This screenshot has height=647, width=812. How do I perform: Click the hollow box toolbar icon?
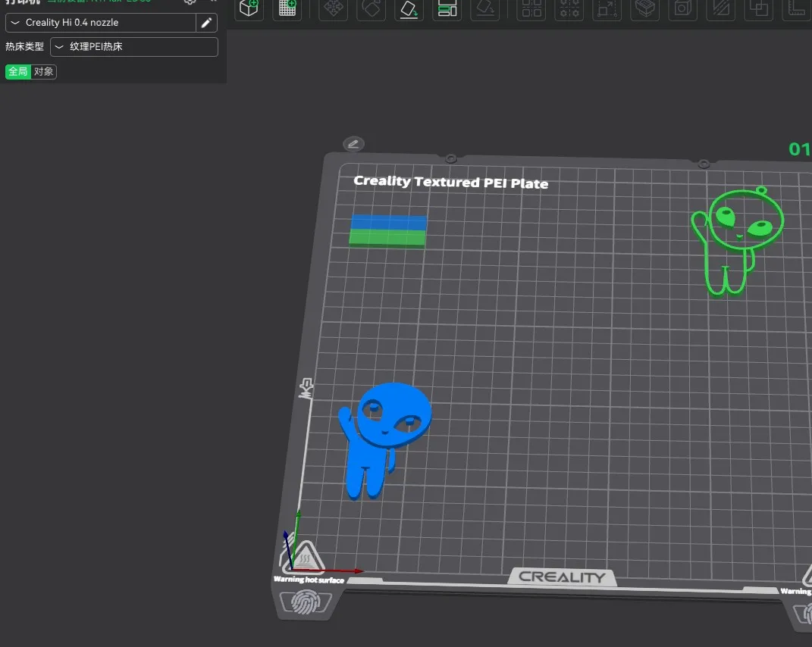645,9
